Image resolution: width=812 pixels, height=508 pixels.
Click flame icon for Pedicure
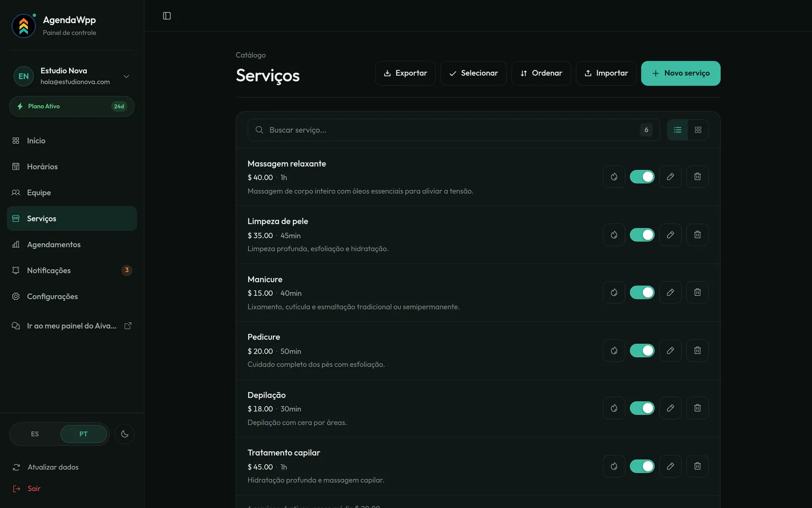[x=614, y=351]
